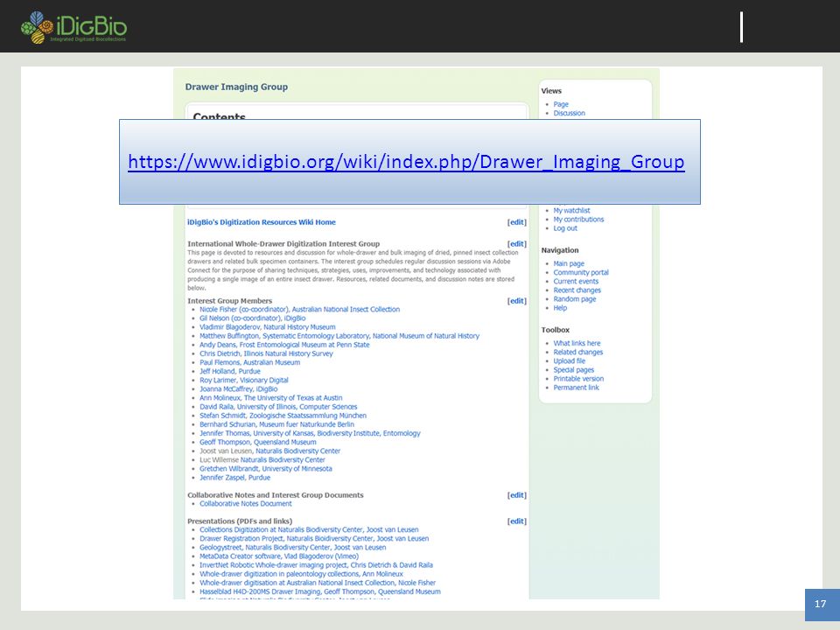Open the Community portal link
The height and width of the screenshot is (630, 840).
point(581,273)
